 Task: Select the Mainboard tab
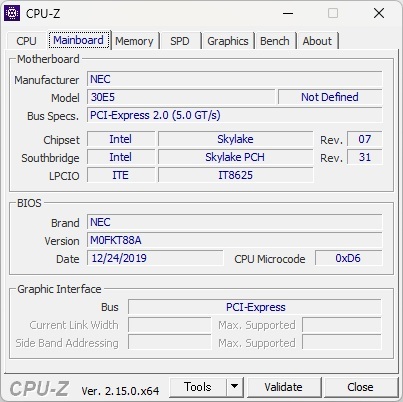[x=78, y=40]
